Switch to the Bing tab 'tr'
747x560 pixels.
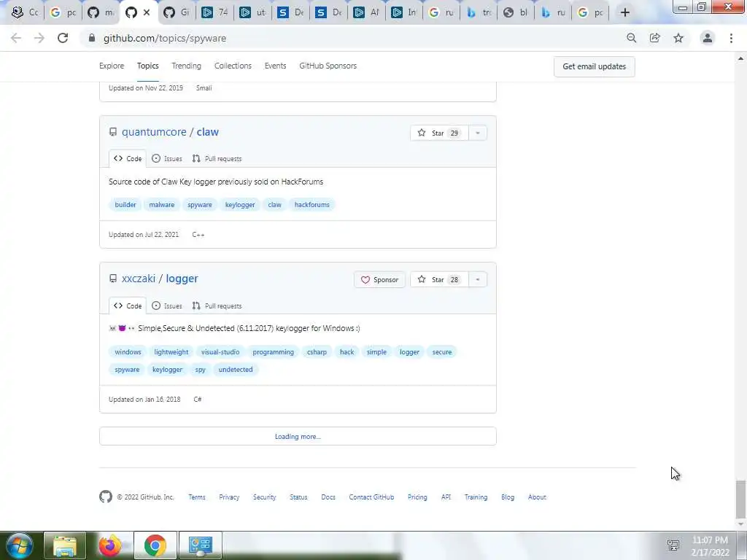[479, 12]
